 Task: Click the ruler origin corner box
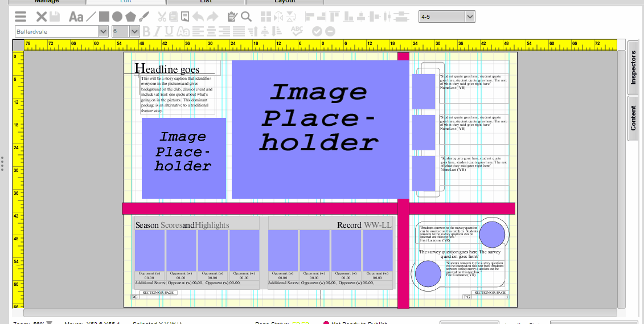18,45
